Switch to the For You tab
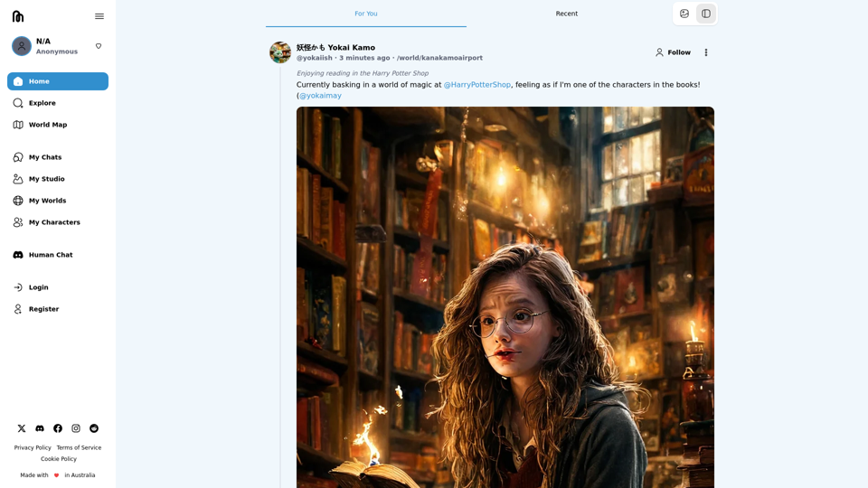 click(x=366, y=14)
